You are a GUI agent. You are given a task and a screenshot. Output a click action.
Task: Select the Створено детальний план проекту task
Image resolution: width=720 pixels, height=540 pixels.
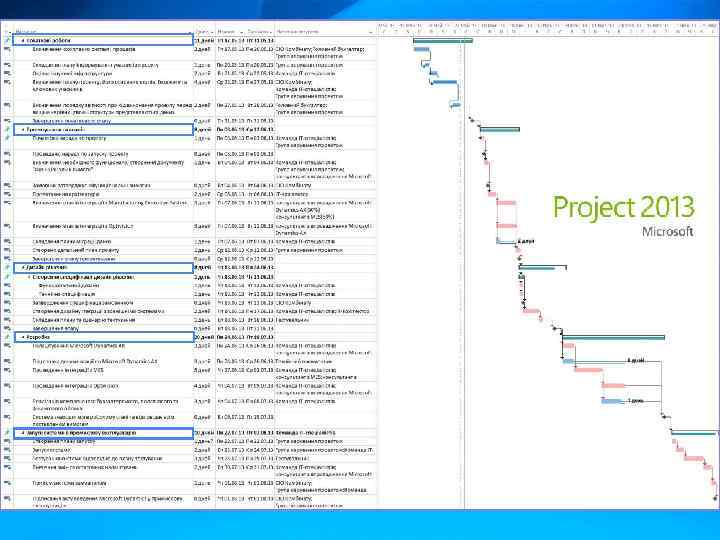tap(75, 250)
